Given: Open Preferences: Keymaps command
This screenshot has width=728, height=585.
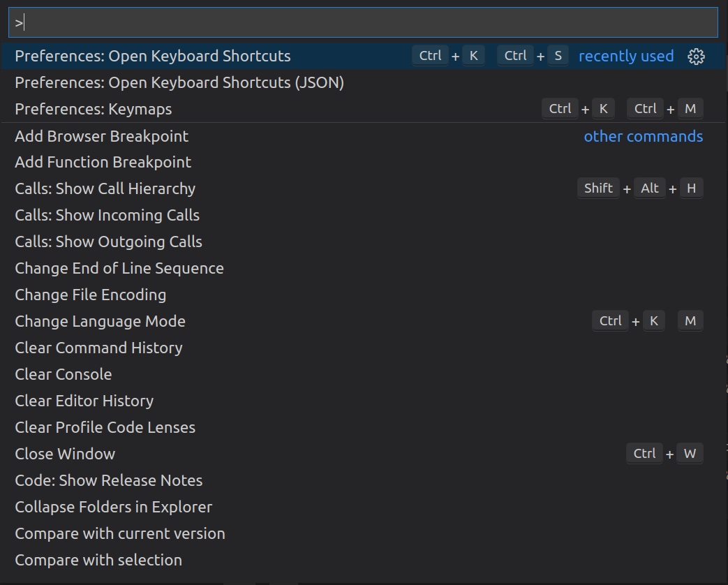Looking at the screenshot, I should click(94, 110).
